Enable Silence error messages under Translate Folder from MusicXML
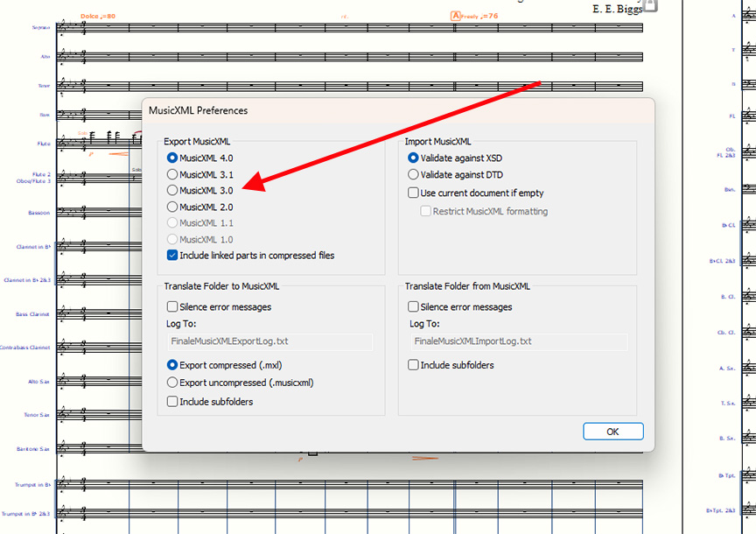The height and width of the screenshot is (534, 756). tap(414, 307)
